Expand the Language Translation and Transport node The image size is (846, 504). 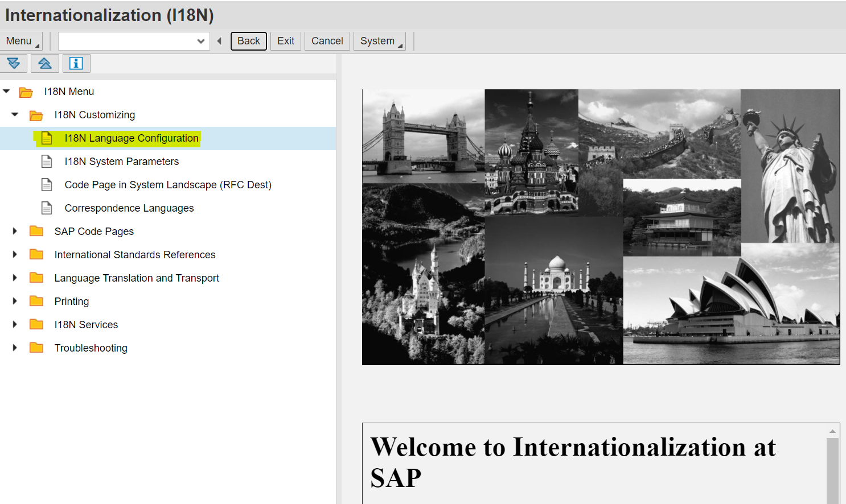(14, 278)
